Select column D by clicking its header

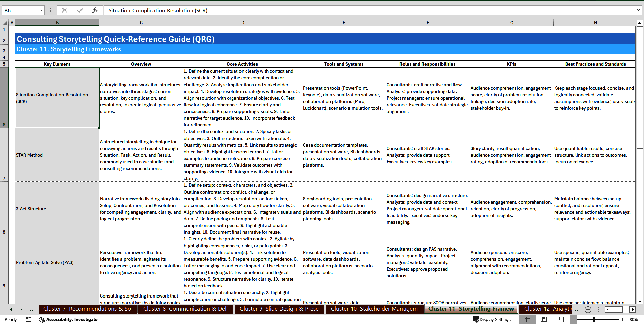pyautogui.click(x=243, y=22)
